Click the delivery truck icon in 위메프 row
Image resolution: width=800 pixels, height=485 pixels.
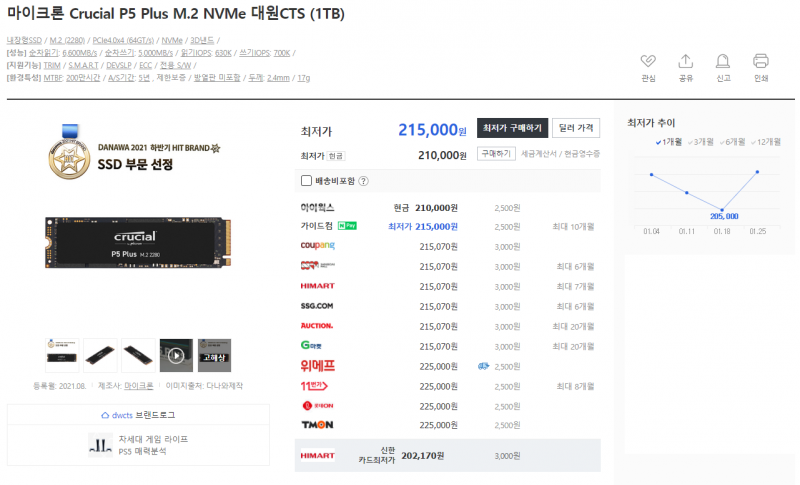coord(483,366)
